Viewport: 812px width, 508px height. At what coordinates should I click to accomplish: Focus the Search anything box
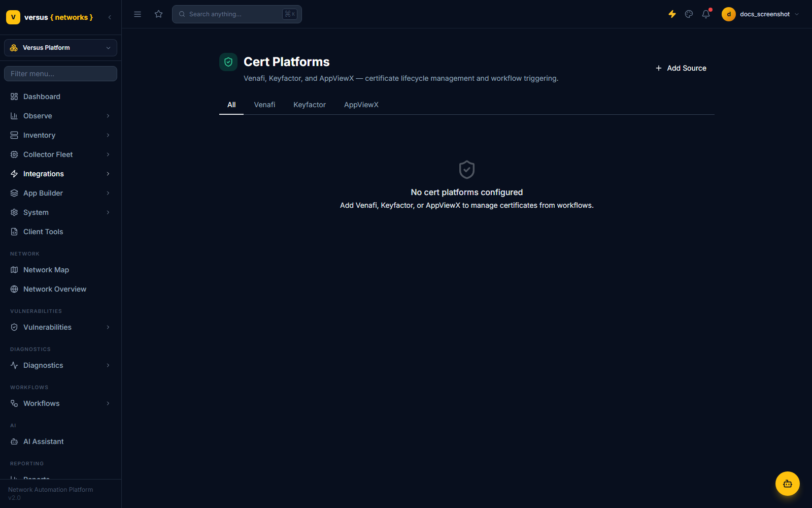(x=237, y=14)
